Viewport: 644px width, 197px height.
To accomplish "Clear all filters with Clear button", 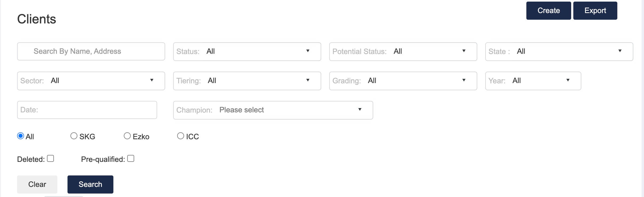I will pos(37,184).
